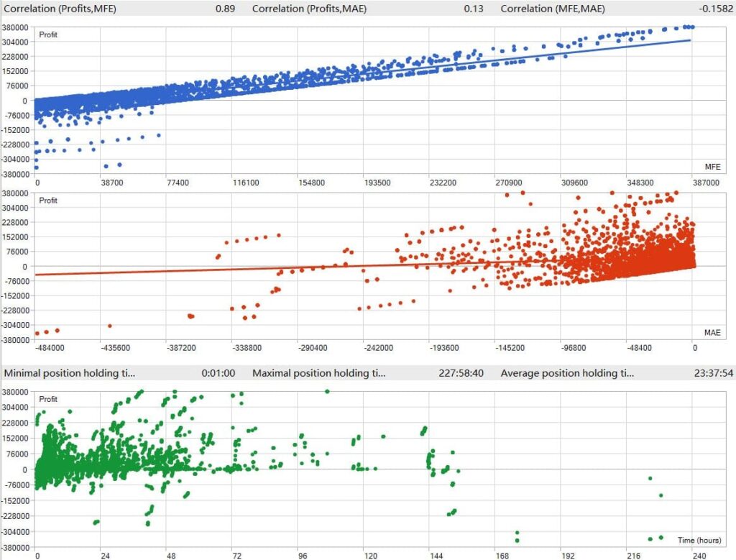Click the MFE axis label
The image size is (736, 560).
pyautogui.click(x=712, y=167)
